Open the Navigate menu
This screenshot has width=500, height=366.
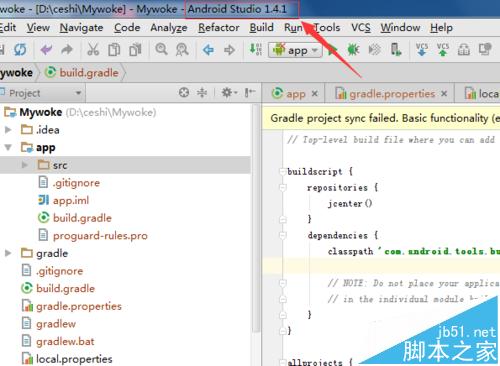pos(81,28)
